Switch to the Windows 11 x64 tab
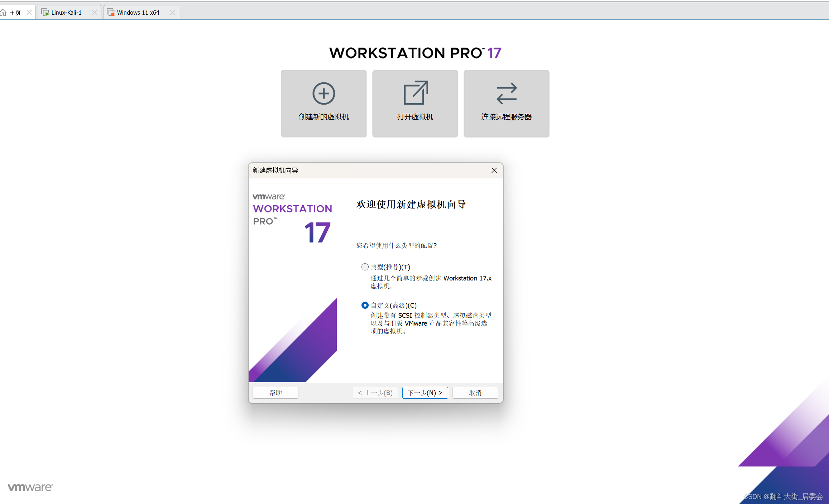The width and height of the screenshot is (829, 504). click(x=138, y=13)
